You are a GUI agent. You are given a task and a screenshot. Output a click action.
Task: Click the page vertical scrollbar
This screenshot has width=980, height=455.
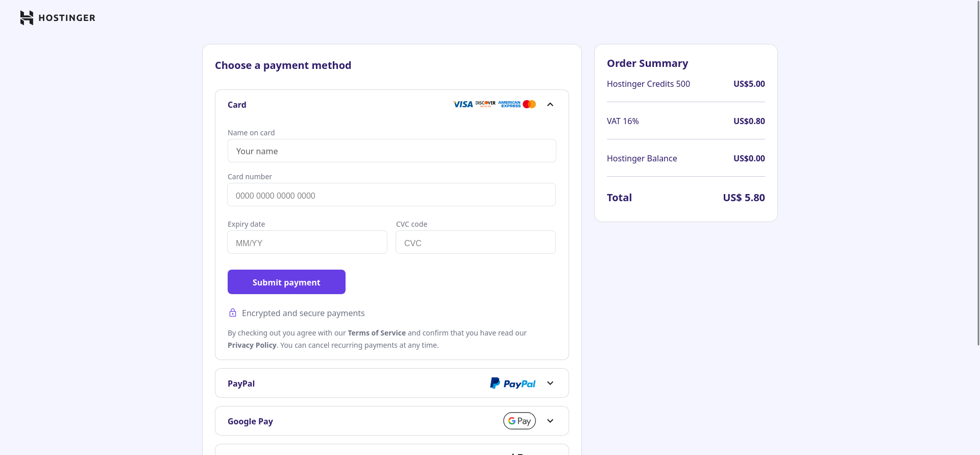(x=977, y=174)
